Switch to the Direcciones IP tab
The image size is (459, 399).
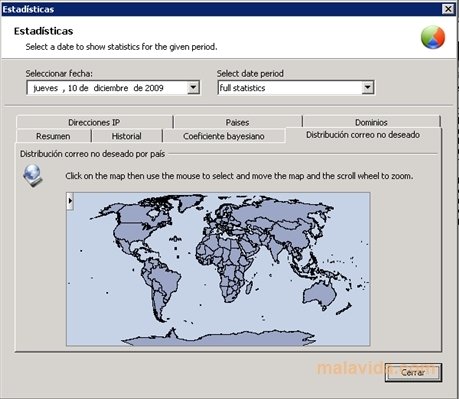pyautogui.click(x=94, y=122)
